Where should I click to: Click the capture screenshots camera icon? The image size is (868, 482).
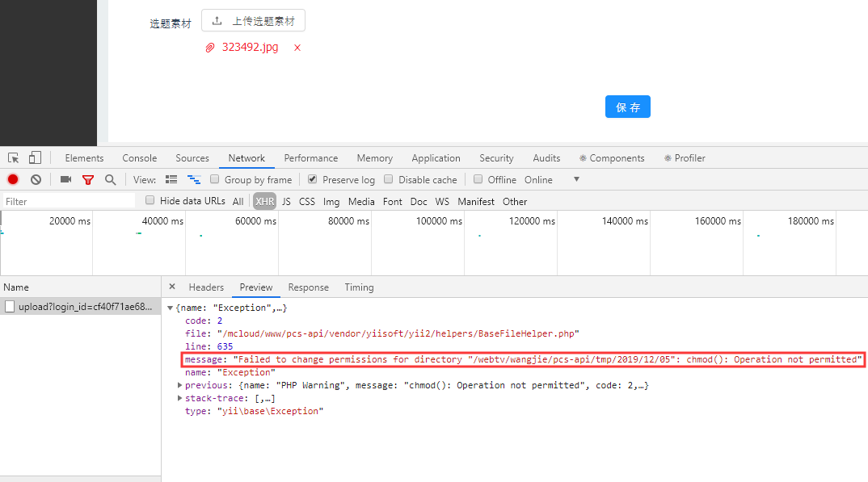point(65,179)
